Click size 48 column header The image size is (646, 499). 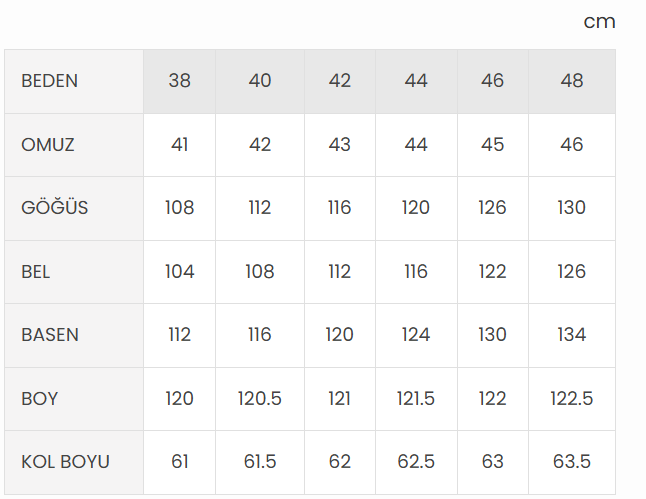[x=572, y=81]
